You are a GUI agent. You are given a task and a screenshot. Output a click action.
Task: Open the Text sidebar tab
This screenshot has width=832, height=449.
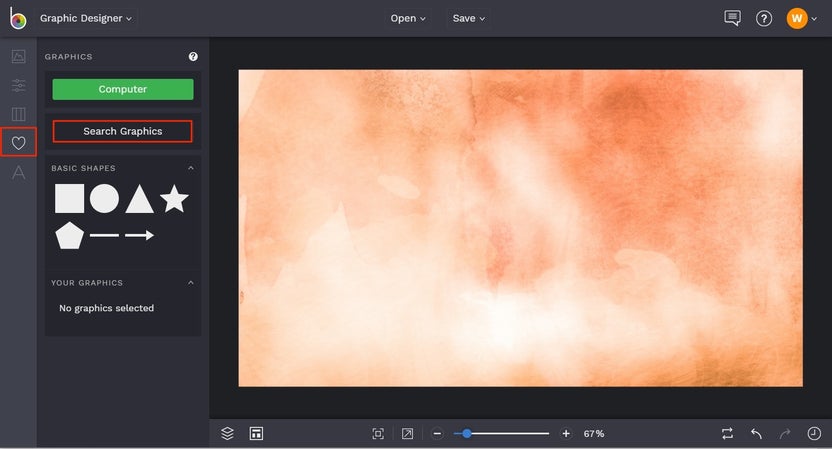19,172
